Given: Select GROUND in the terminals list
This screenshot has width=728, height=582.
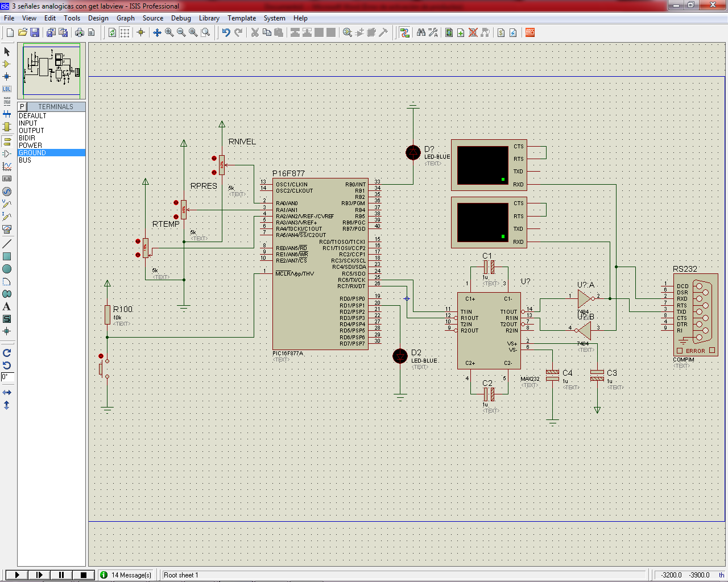Looking at the screenshot, I should click(52, 153).
